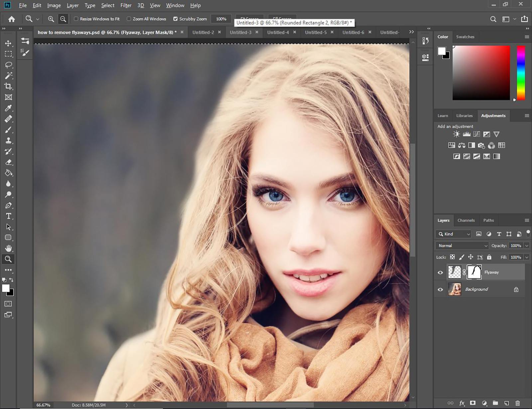Screen dimensions: 532x409
Task: Select the Crop tool
Action: [x=9, y=86]
